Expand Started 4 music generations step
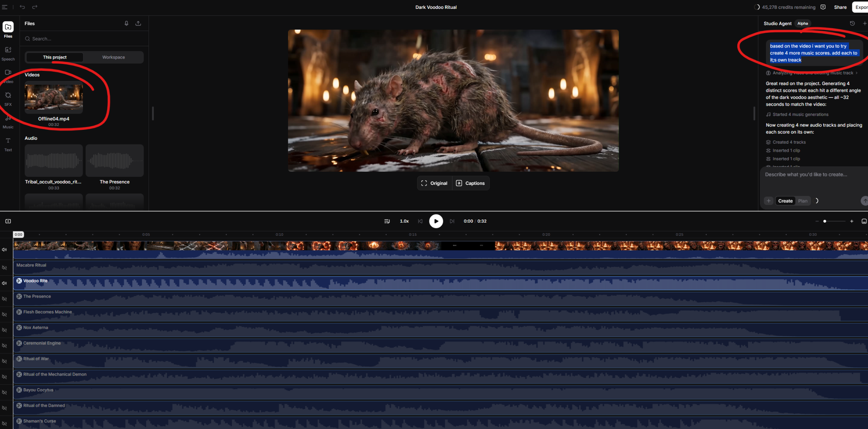868x429 pixels. 797,114
